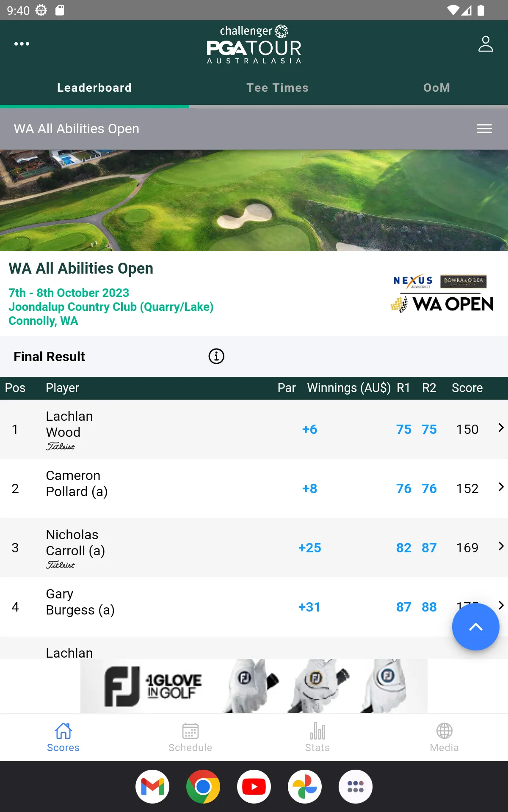Tap the scroll-to-top floating arrow button
This screenshot has height=812, width=508.
pos(475,627)
